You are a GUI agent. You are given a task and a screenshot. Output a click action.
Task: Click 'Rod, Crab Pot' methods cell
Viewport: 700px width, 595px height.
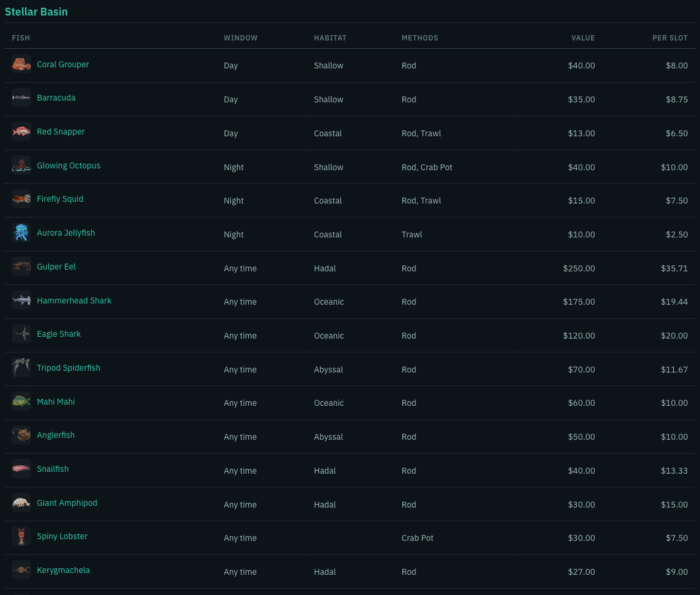point(427,167)
